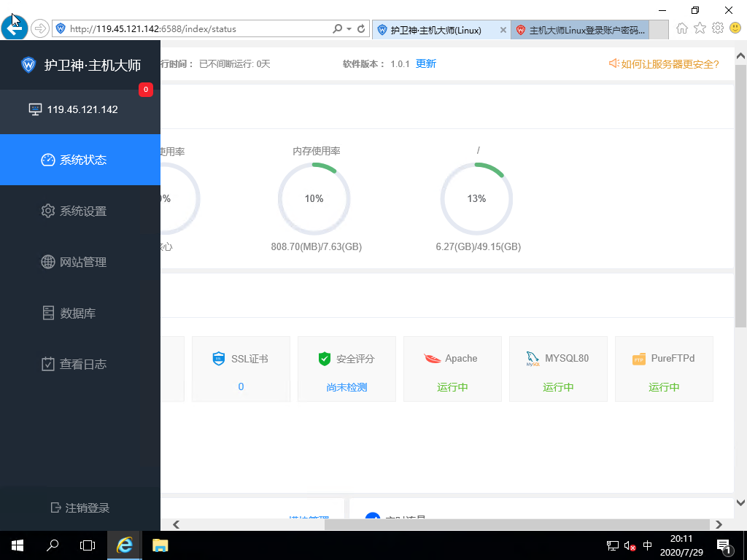Select server 119.45.121.142 in sidebar
This screenshot has height=560, width=747.
tap(80, 109)
